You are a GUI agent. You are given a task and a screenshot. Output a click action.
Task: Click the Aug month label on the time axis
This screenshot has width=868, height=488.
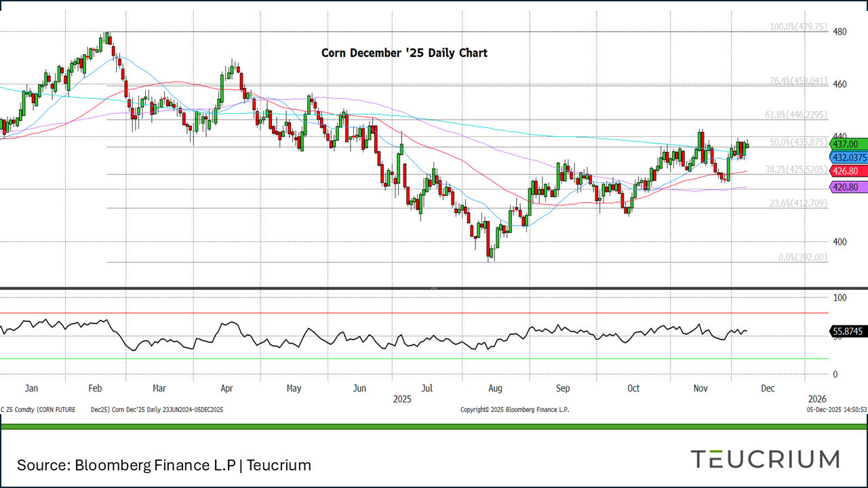coord(495,388)
